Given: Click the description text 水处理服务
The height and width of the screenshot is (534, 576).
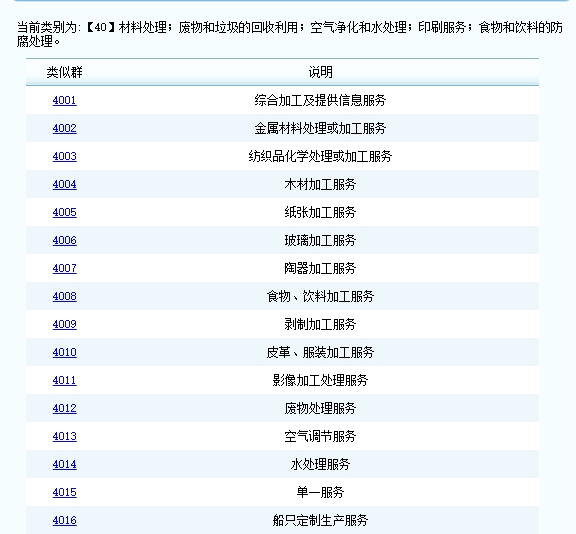Looking at the screenshot, I should [x=320, y=464].
